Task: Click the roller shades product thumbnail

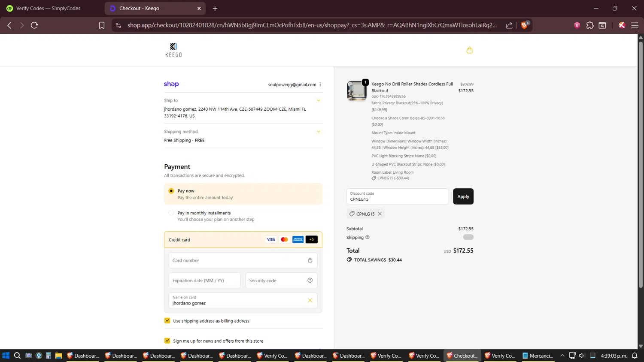Action: click(357, 90)
